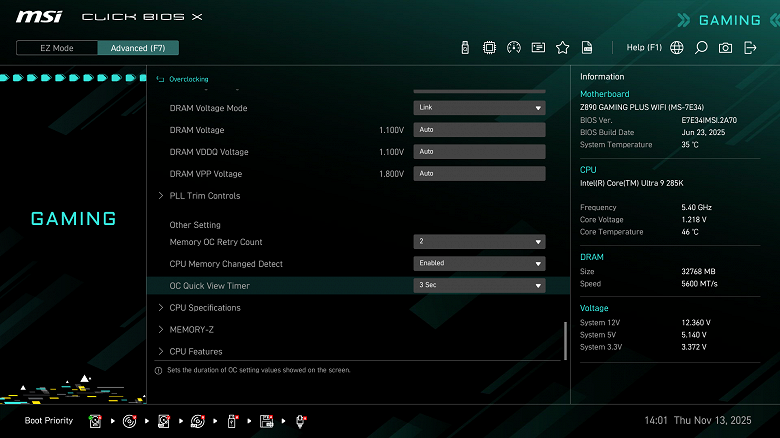Open the OC Quick View Timer dropdown

click(x=479, y=285)
